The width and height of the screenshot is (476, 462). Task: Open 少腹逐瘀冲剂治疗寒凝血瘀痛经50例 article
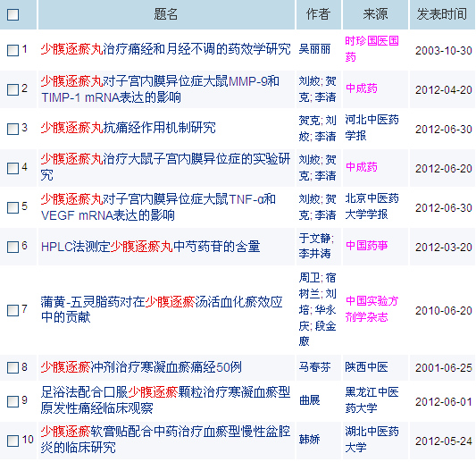(141, 367)
